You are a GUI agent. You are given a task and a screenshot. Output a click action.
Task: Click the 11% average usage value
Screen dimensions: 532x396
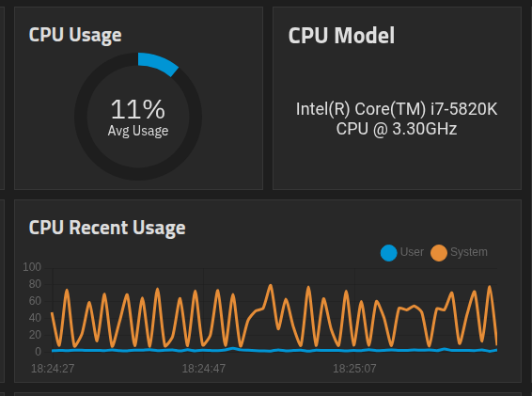tap(138, 109)
